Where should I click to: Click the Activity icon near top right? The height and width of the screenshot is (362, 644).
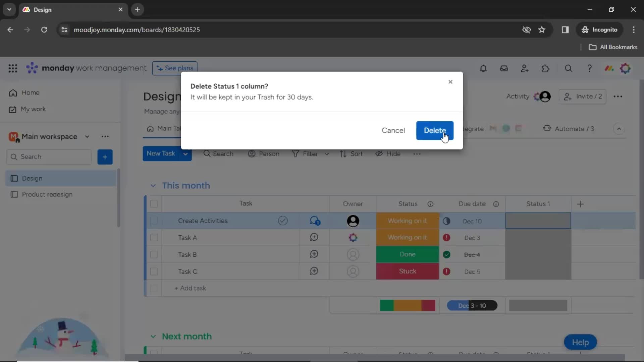(518, 96)
